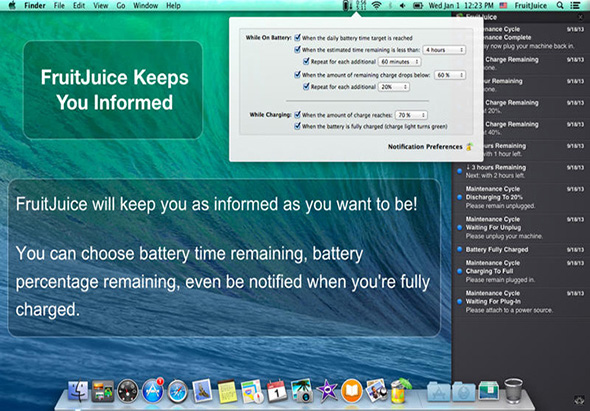
Task: Open Trash in the Dock
Action: coord(513,391)
